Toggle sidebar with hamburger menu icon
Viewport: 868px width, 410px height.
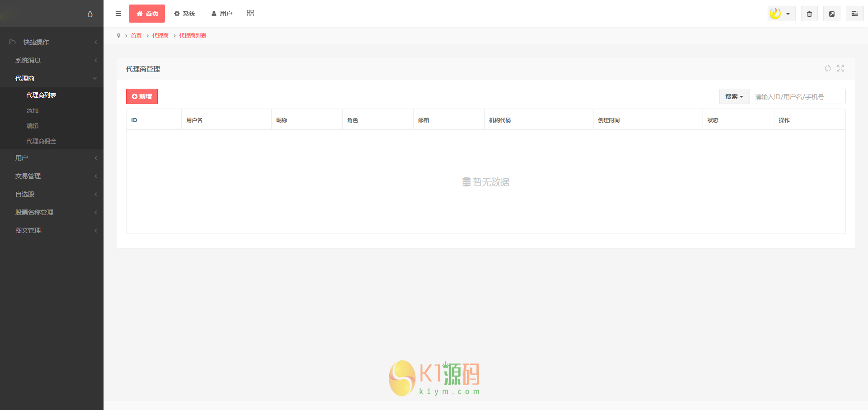[x=118, y=14]
